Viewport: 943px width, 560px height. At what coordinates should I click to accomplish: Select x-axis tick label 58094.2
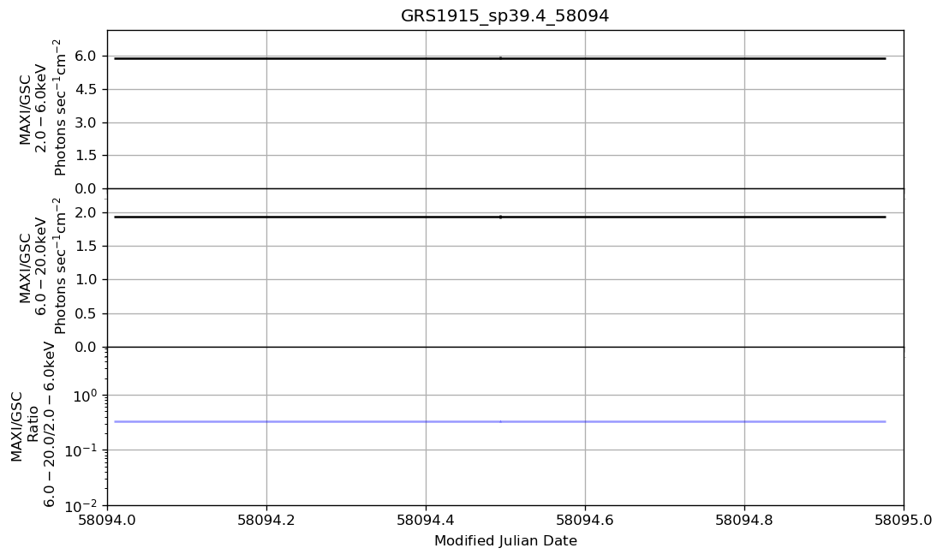[x=266, y=519]
